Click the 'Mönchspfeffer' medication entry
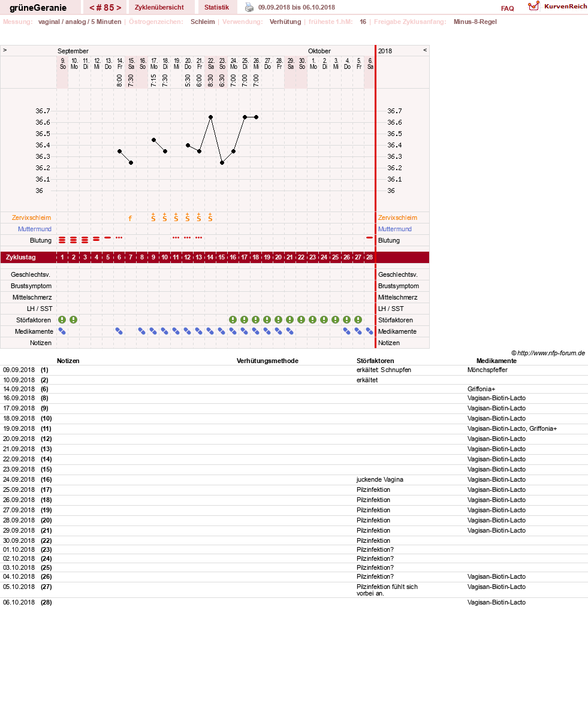The height and width of the screenshot is (716, 588). 487,370
